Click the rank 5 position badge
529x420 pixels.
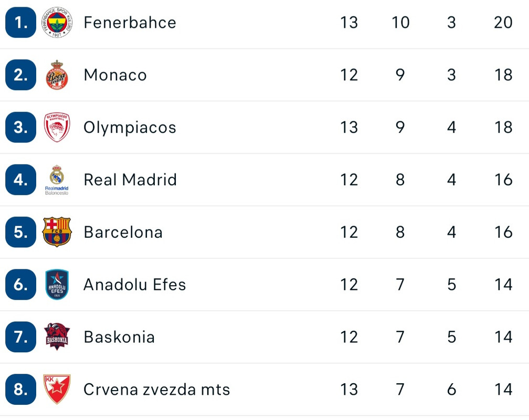point(20,232)
